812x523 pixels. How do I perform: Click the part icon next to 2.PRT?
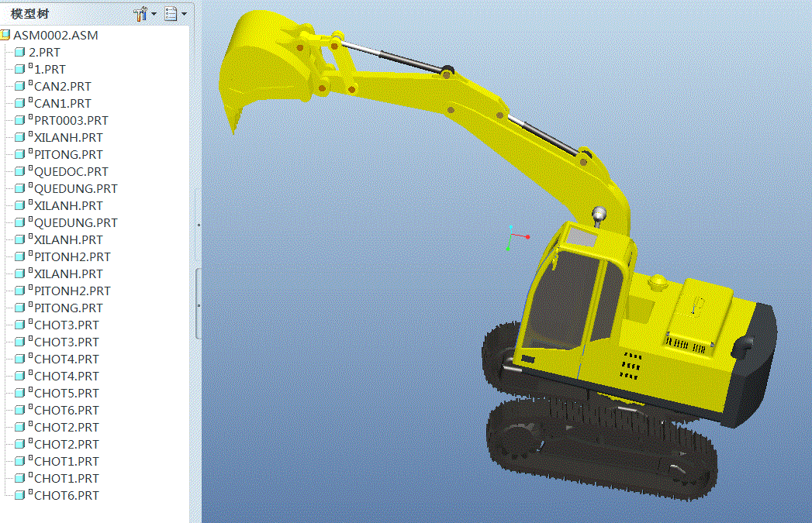(19, 52)
